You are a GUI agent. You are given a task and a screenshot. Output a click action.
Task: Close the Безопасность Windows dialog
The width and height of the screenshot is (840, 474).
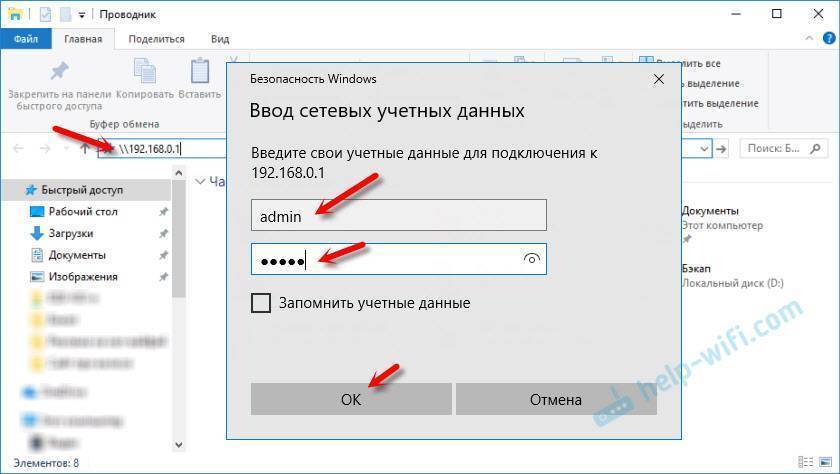(x=659, y=79)
